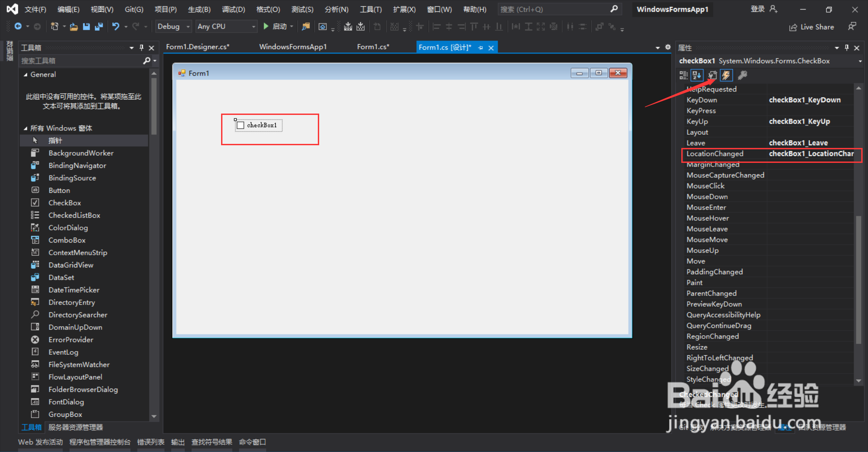Click the navigate backward arrow icon
Viewport: 868px width, 452px height.
tap(18, 27)
